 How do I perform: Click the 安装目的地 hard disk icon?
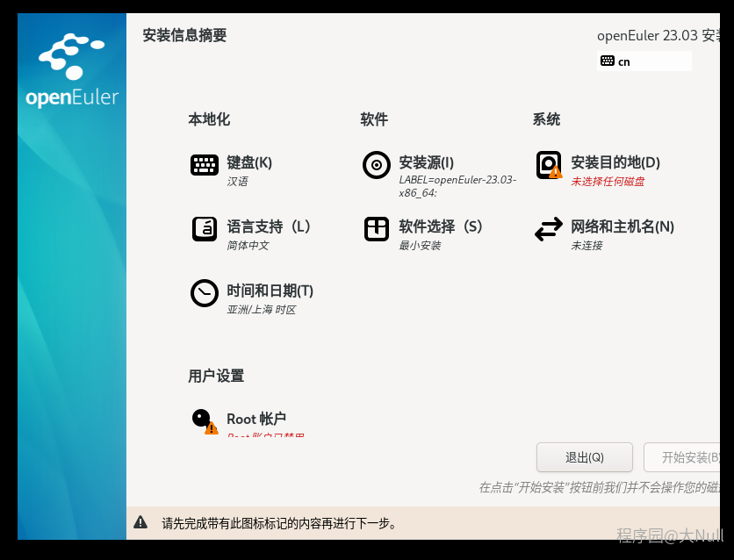[x=549, y=164]
